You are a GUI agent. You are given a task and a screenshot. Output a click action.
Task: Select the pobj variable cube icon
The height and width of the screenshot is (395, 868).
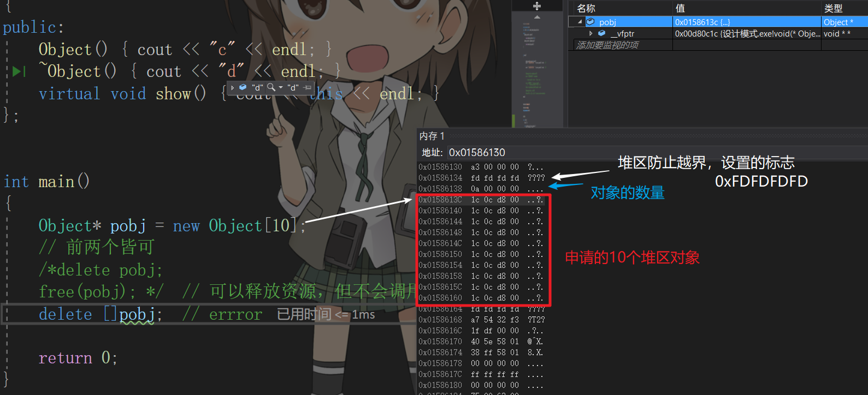591,22
